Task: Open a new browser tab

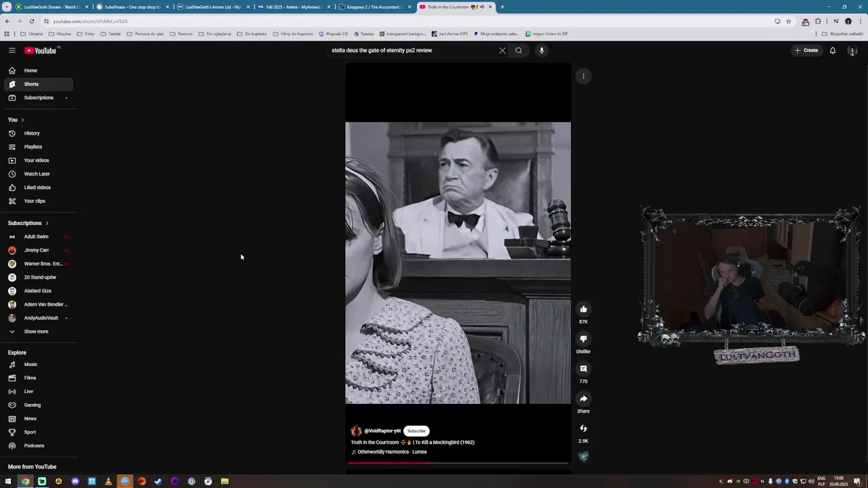Action: pos(502,7)
